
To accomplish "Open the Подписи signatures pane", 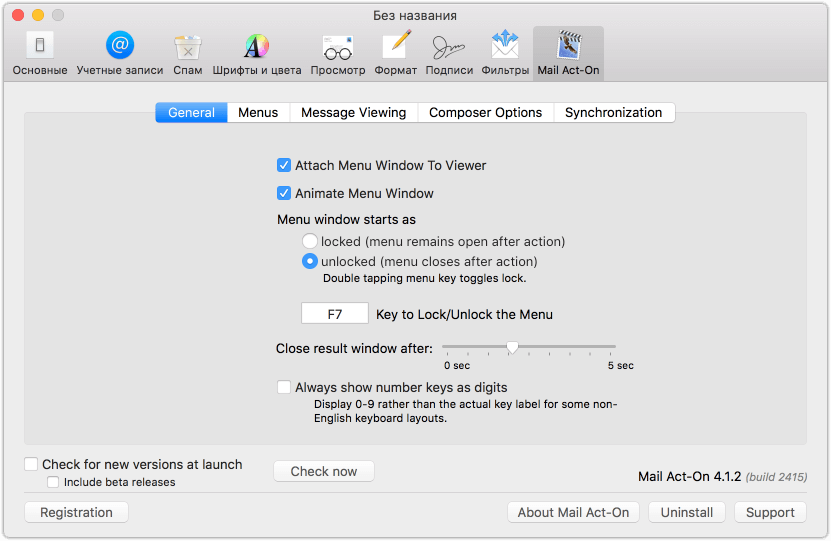I will click(449, 54).
